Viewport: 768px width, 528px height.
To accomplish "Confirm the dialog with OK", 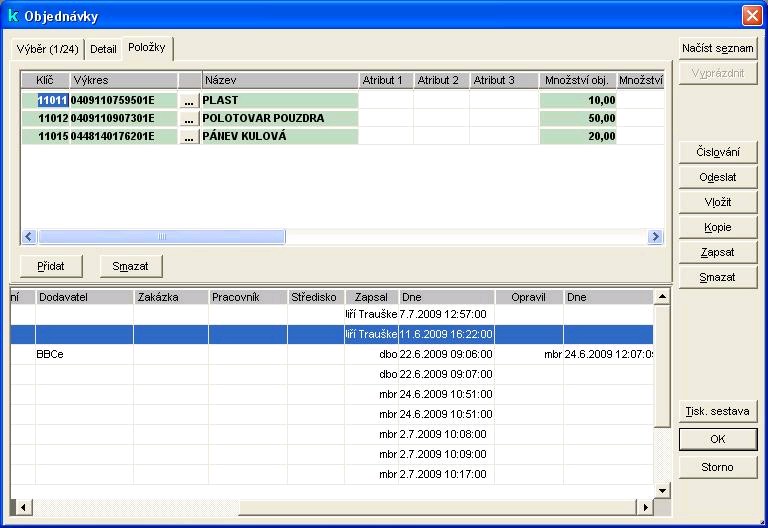I will (x=718, y=439).
